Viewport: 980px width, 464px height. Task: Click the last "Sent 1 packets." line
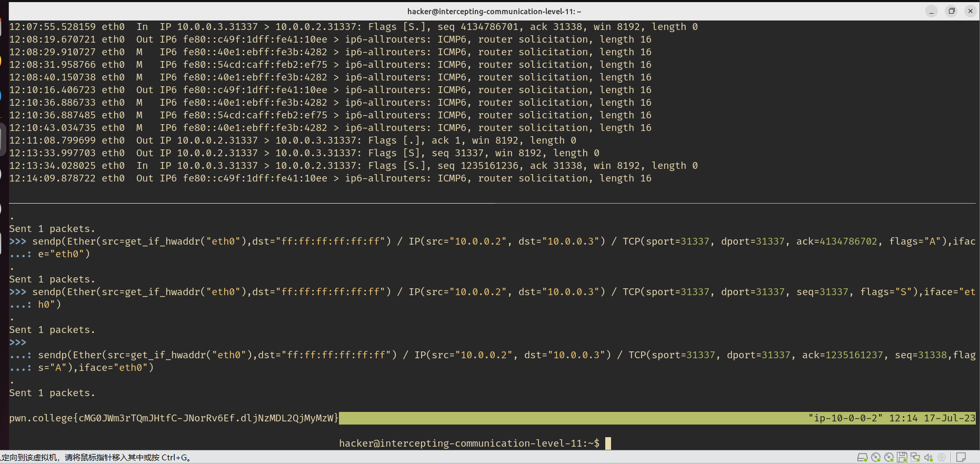pos(52,393)
